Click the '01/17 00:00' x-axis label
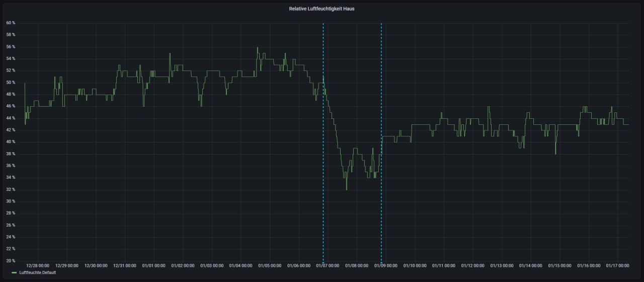This screenshot has width=644, height=282. click(617, 265)
